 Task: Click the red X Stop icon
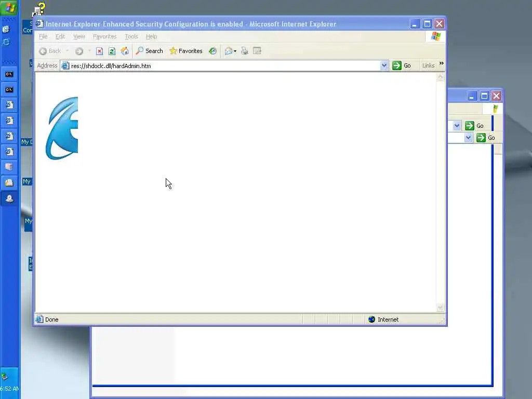(x=99, y=51)
